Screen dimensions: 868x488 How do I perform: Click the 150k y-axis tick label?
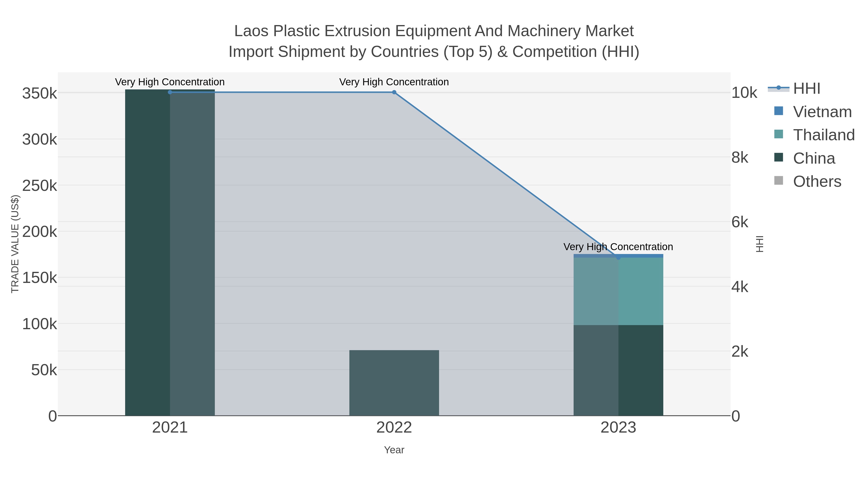[40, 278]
